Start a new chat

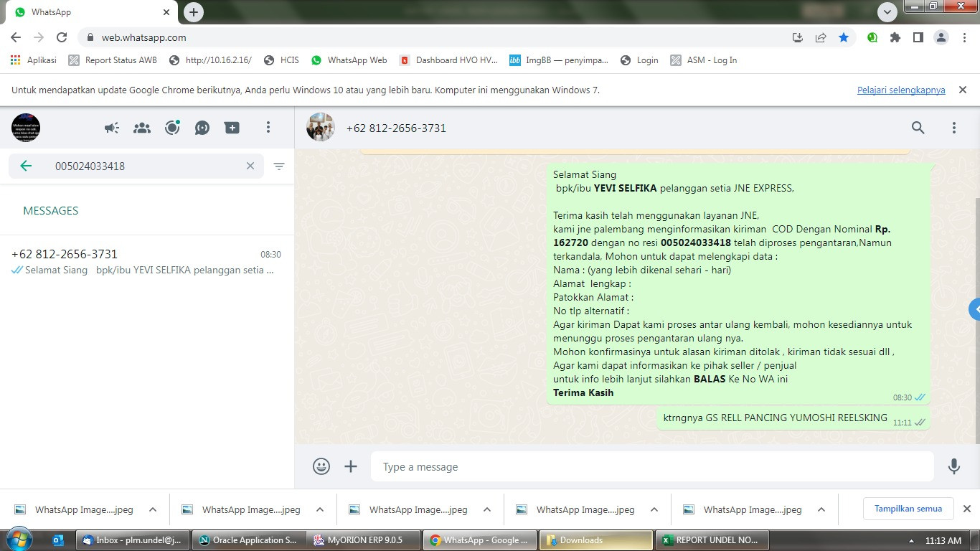click(x=232, y=128)
